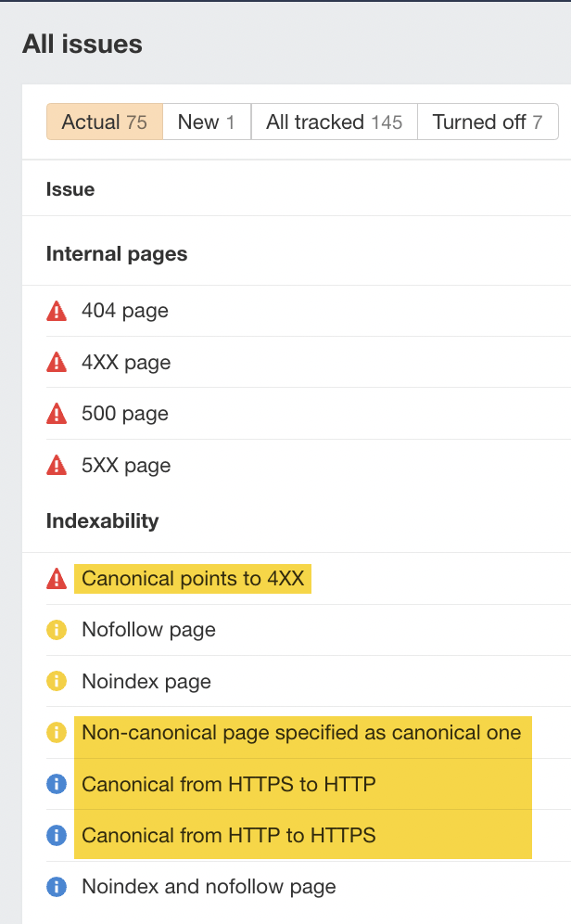The image size is (571, 924).
Task: Select the info icon for Non-canonical page issue
Action: [56, 733]
